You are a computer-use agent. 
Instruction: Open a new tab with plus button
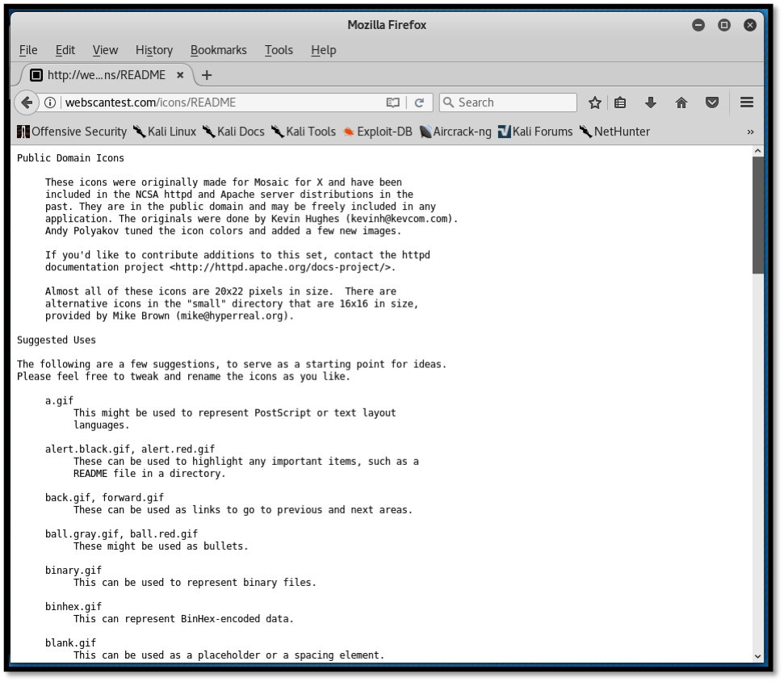(x=207, y=75)
